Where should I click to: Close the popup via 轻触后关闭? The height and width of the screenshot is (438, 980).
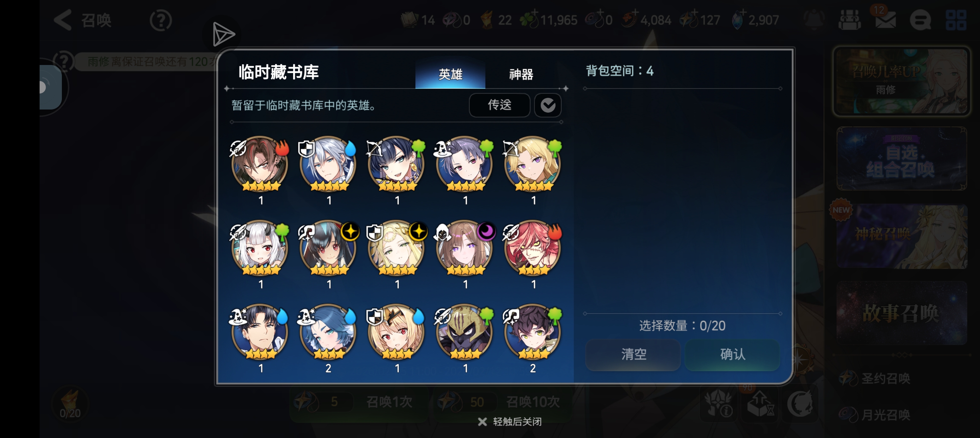coord(510,422)
